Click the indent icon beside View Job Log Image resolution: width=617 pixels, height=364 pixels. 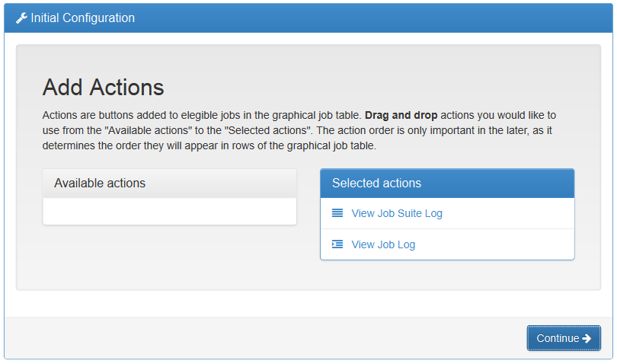[337, 244]
